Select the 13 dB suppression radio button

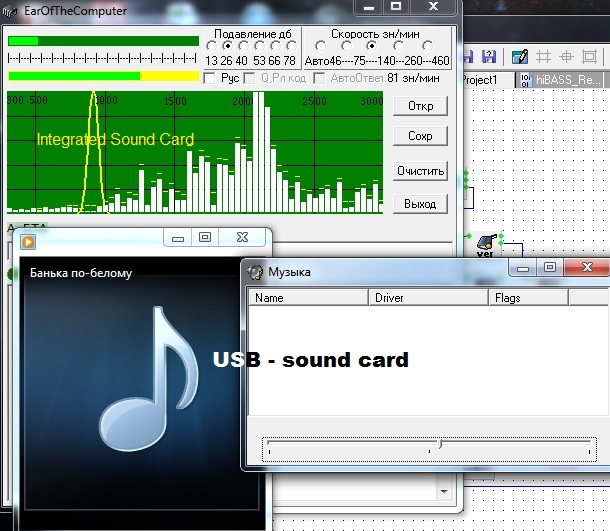[x=212, y=46]
